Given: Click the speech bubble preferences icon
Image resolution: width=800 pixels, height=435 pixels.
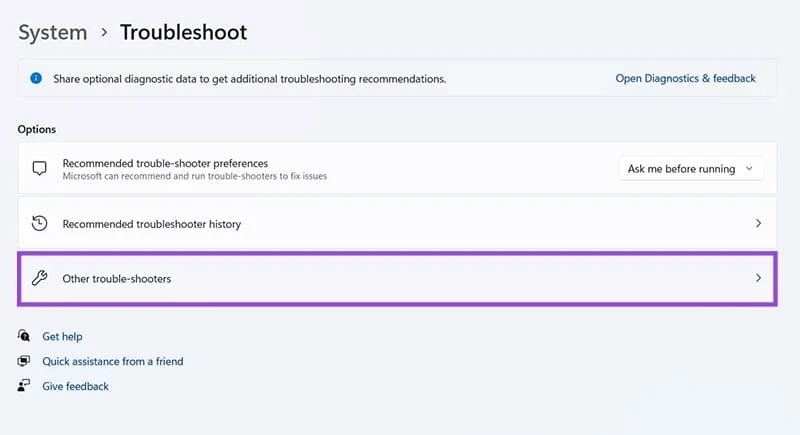Looking at the screenshot, I should pyautogui.click(x=39, y=168).
